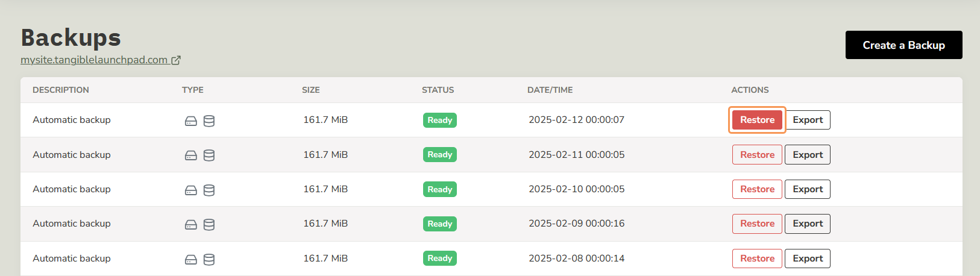
Task: Click the Size column header
Action: pos(311,90)
